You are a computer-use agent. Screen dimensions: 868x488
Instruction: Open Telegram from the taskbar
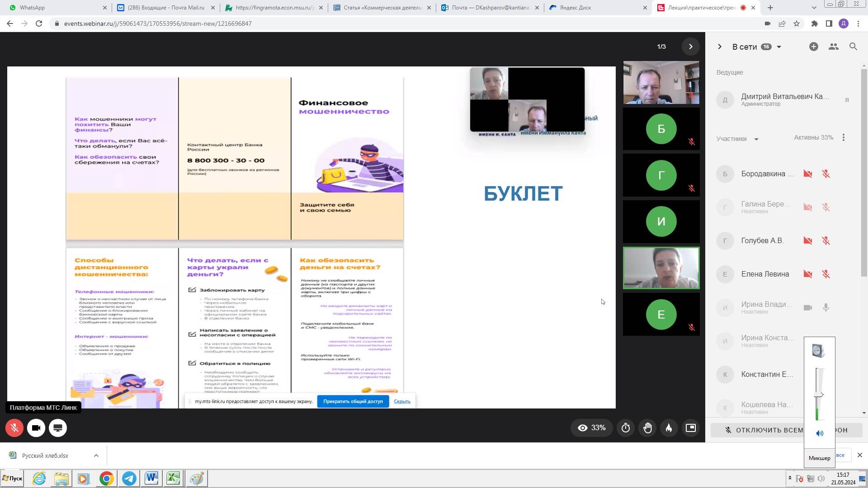pos(129,479)
